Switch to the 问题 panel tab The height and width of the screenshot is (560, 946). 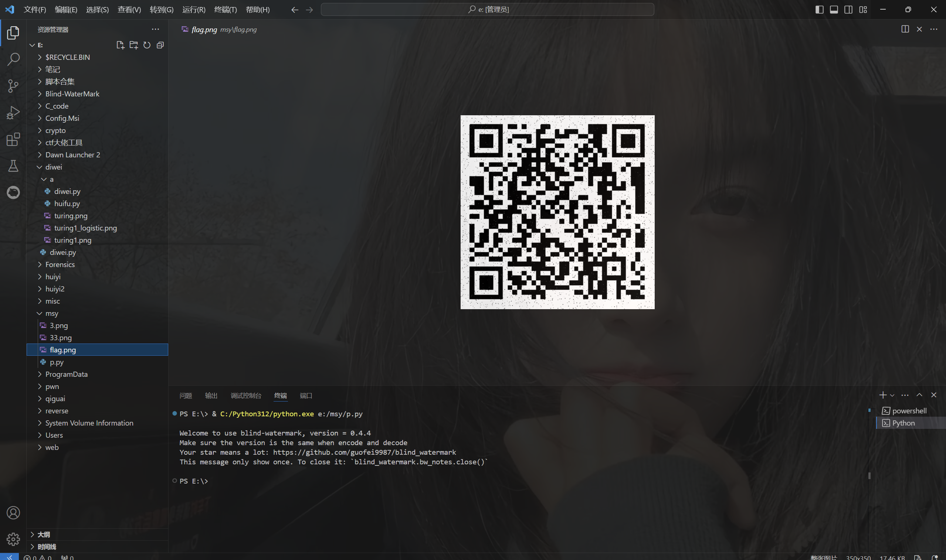pos(186,396)
